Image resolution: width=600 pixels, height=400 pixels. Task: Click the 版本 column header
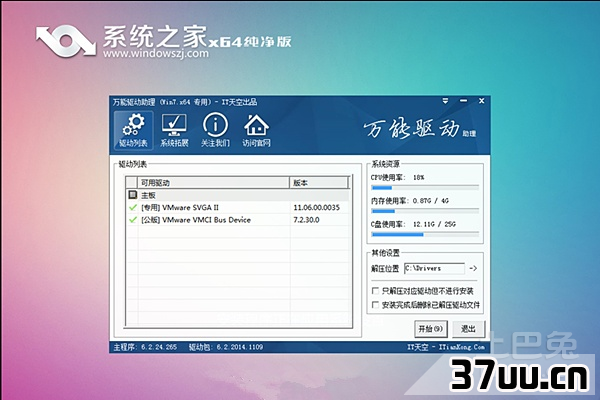pos(319,183)
